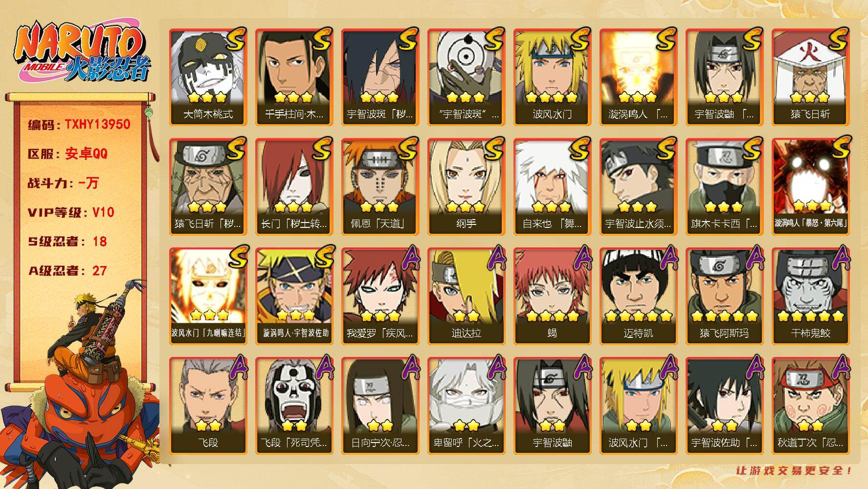This screenshot has height=489, width=868.
Task: Select the 蝎 red-haired ninja card
Action: pos(552,296)
